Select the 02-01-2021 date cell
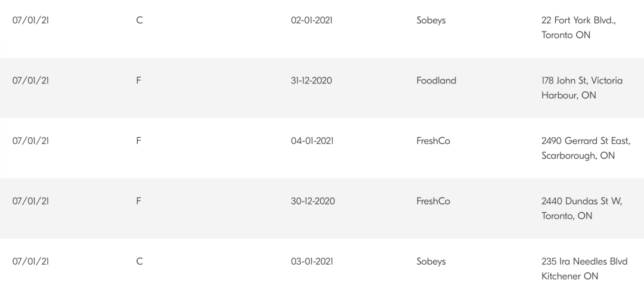This screenshot has width=644, height=291. [311, 20]
